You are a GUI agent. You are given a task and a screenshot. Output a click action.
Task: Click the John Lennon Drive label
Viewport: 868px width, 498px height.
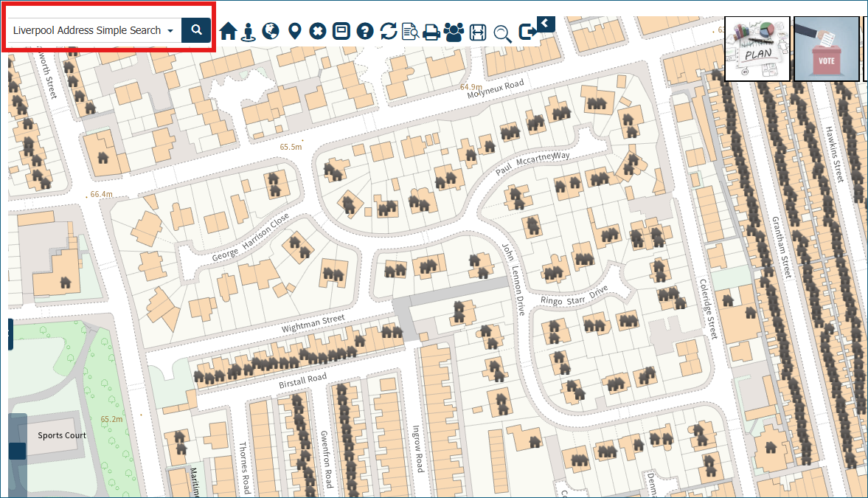[514, 279]
